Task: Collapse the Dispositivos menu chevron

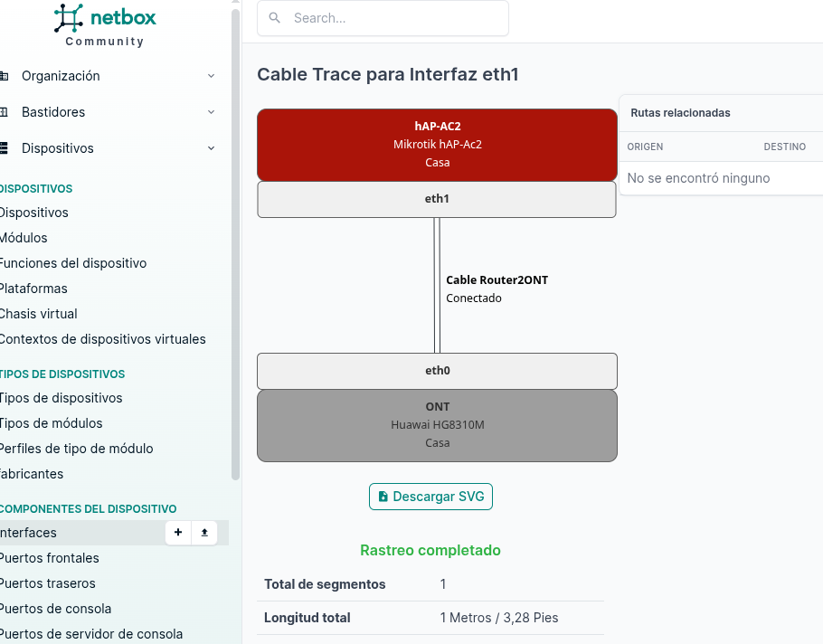Action: (x=211, y=148)
